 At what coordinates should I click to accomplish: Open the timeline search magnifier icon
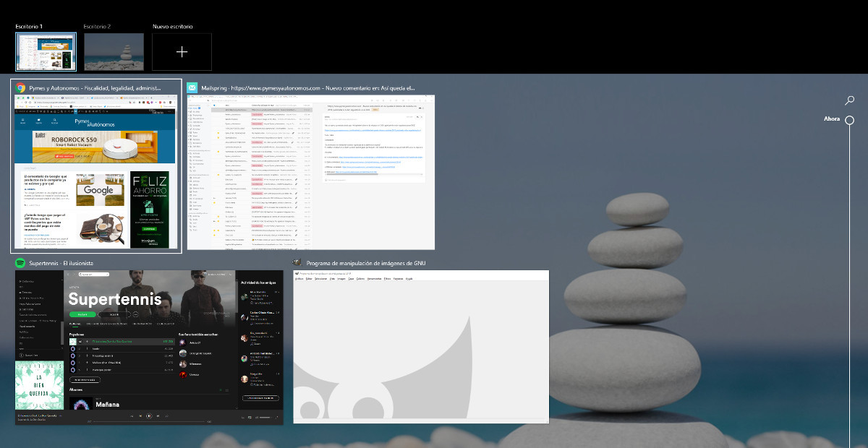click(850, 100)
